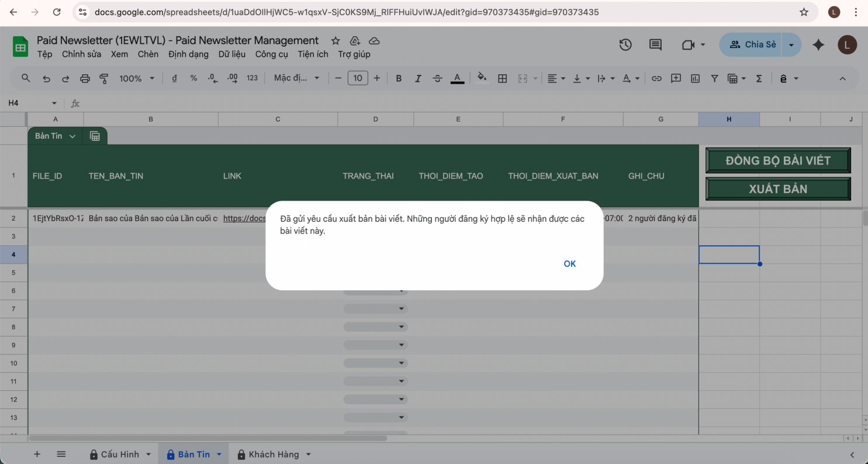
Task: Decrease font size minus button
Action: point(338,78)
